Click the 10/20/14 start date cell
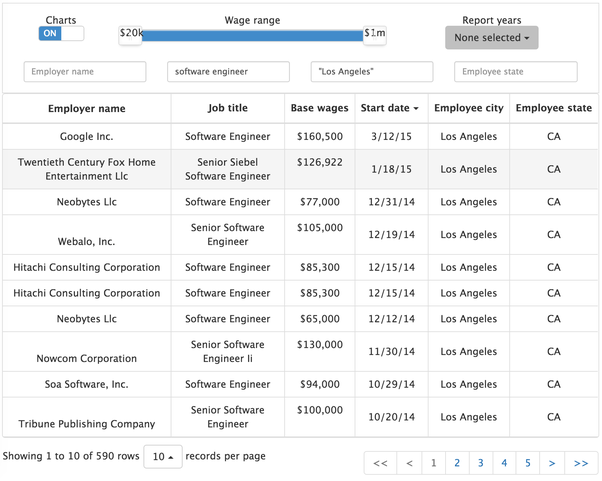The height and width of the screenshot is (481, 602). coord(391,417)
